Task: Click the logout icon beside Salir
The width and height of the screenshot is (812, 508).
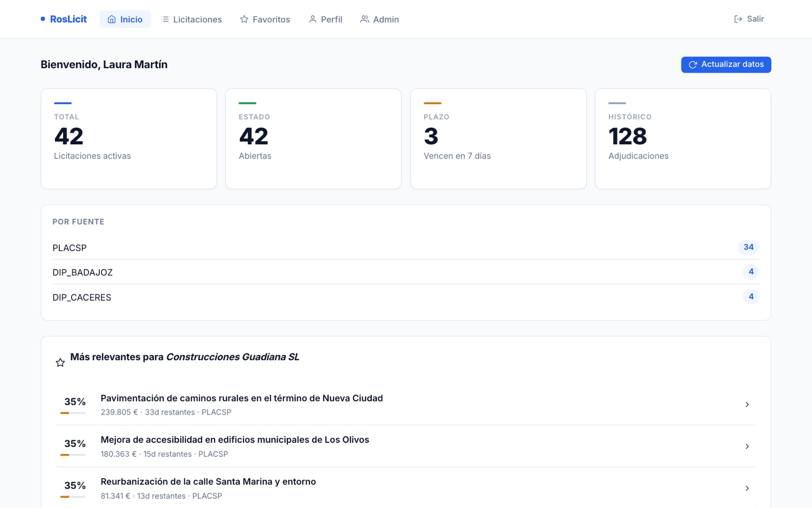Action: pyautogui.click(x=738, y=19)
